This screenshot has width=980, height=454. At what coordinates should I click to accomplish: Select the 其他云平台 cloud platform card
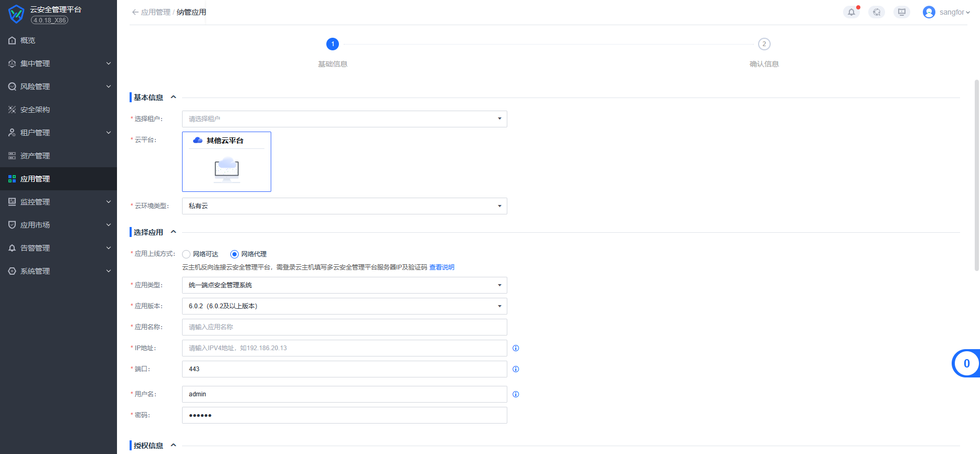(x=227, y=161)
